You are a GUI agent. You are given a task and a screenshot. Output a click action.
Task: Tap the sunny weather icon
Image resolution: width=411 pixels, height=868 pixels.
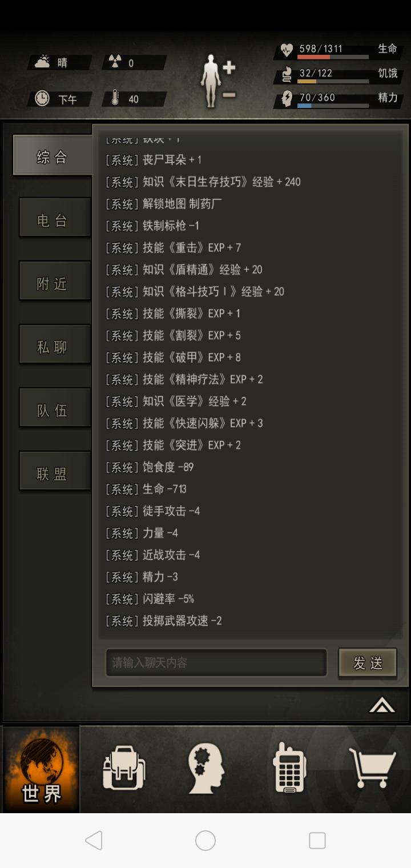42,62
